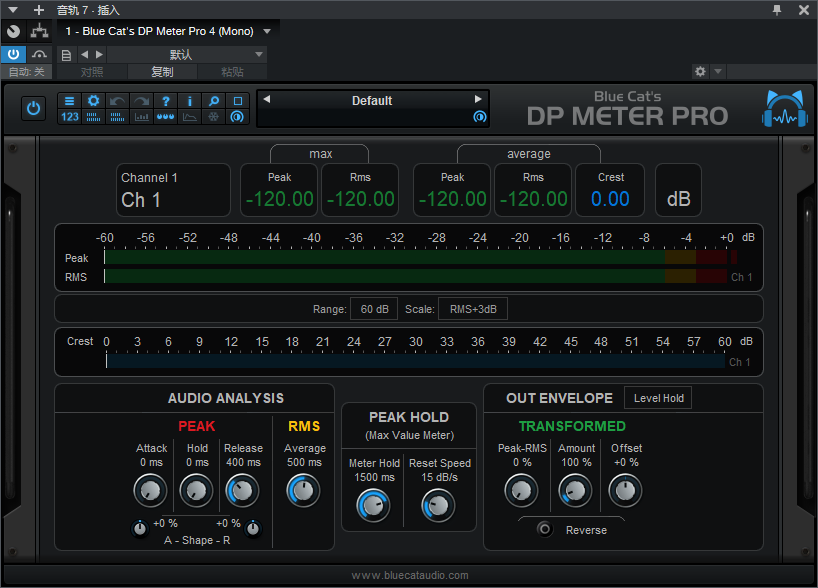Open the routing tree icon in host header

(39, 31)
